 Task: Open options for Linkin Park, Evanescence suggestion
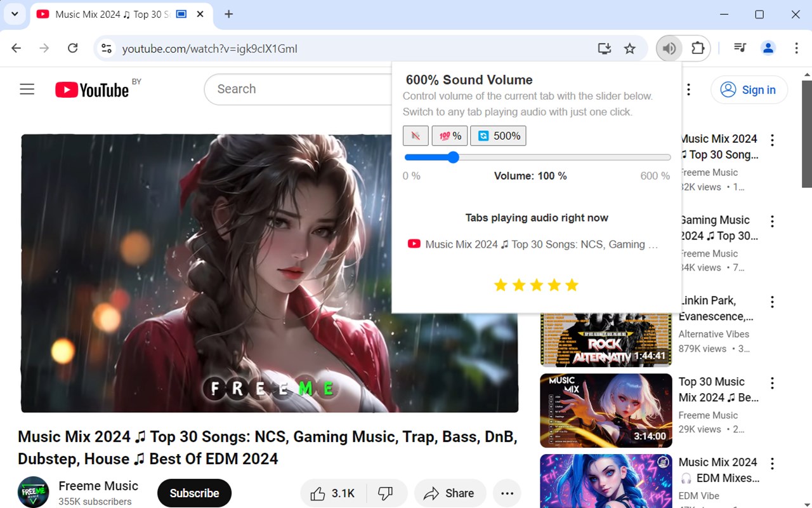click(772, 302)
